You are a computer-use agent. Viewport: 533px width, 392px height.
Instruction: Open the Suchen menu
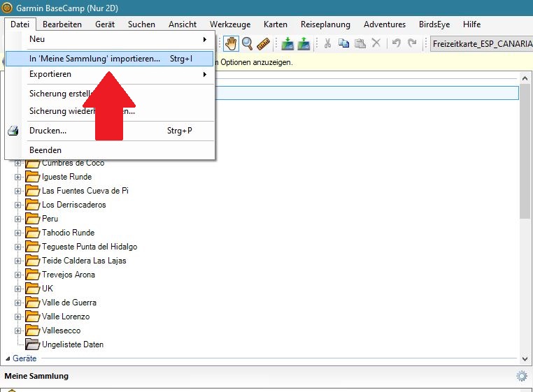point(141,24)
